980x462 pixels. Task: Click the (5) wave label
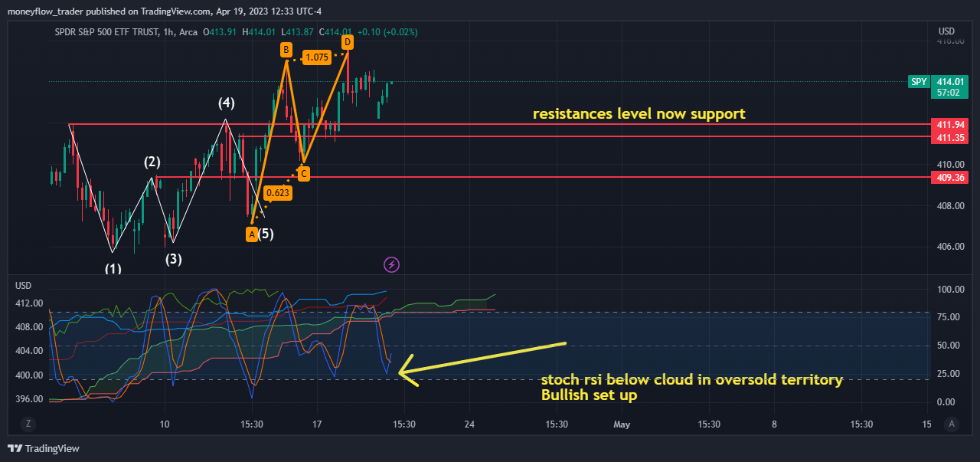pos(265,234)
